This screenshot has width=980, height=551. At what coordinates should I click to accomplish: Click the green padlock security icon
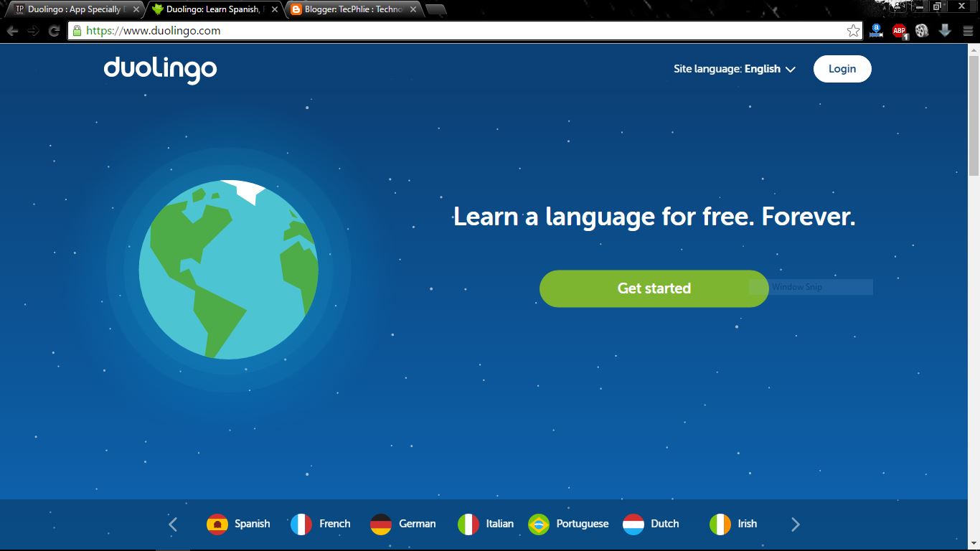pyautogui.click(x=77, y=30)
